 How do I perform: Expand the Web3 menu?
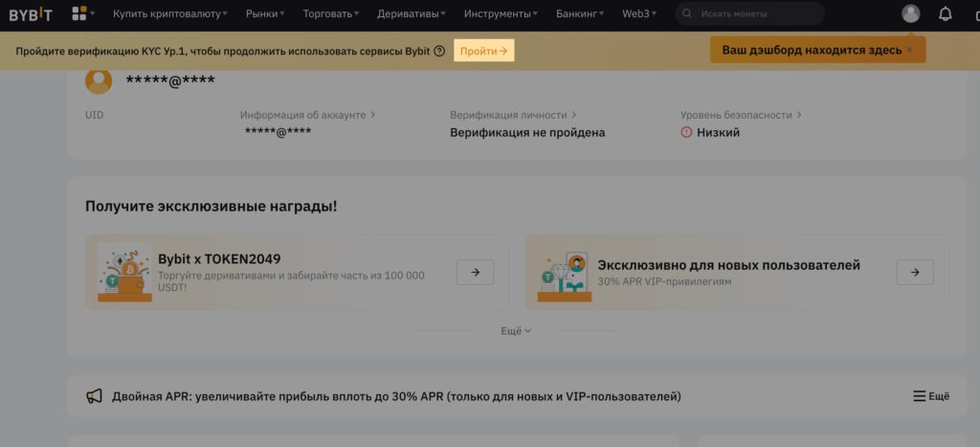(x=638, y=13)
